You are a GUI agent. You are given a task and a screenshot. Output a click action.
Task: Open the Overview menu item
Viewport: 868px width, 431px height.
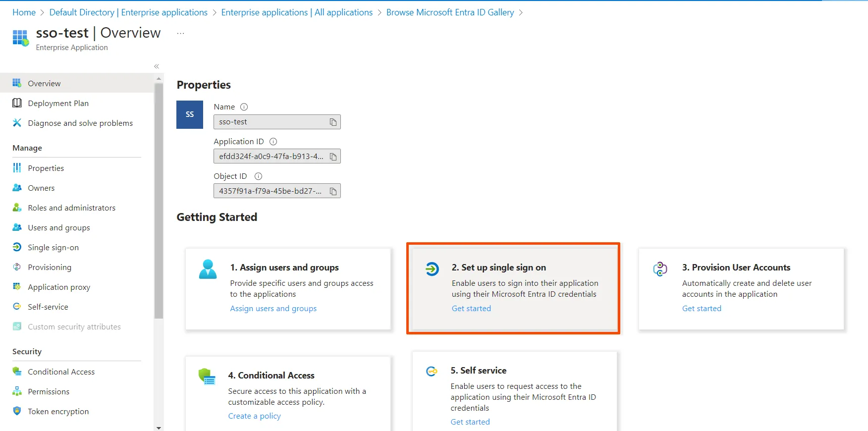pos(77,83)
